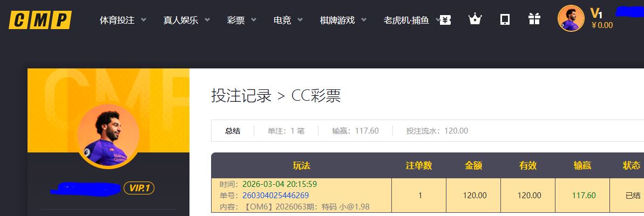Select the 真人娱乐 menu item
The image size is (644, 216).
point(181,20)
